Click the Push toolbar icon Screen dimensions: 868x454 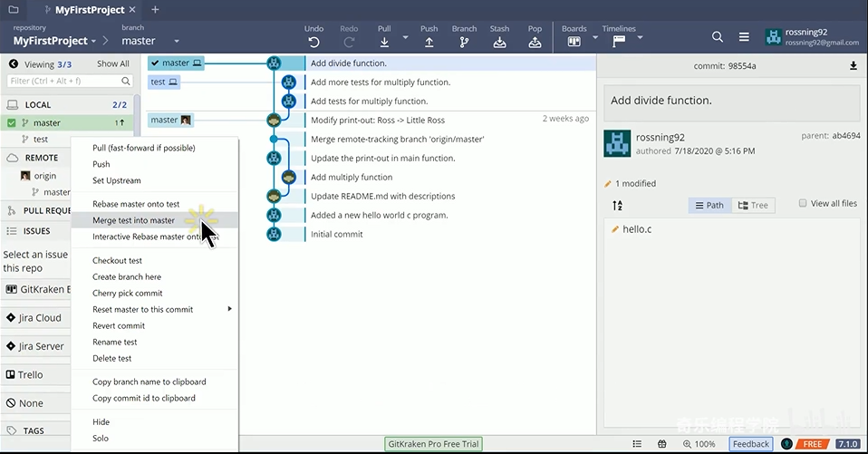point(429,42)
